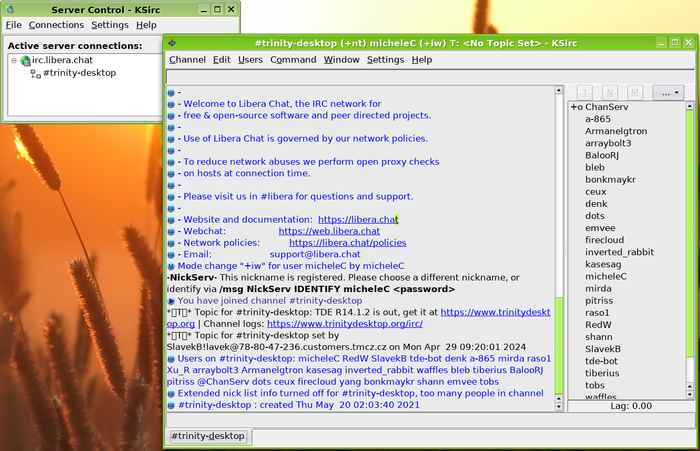Open the https://web.libera.chat webchat link

point(329,231)
